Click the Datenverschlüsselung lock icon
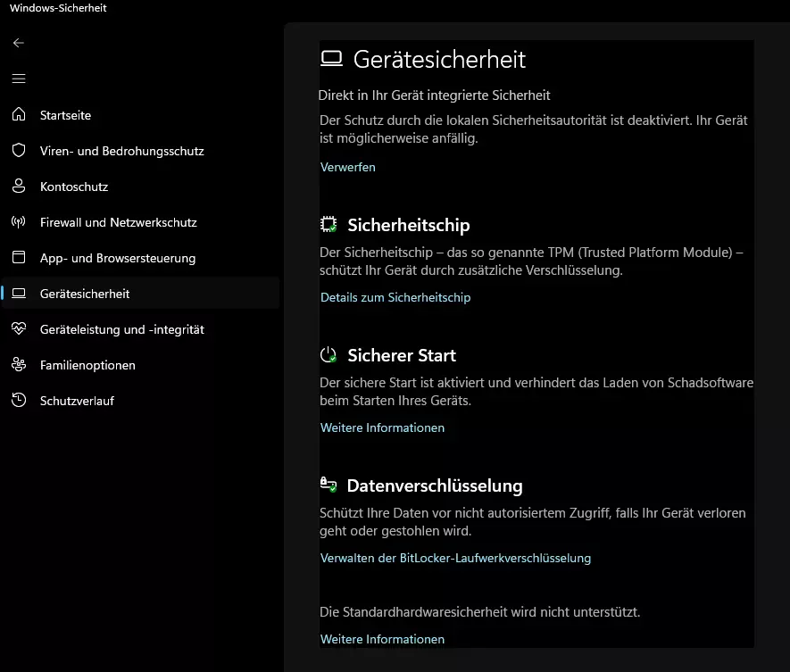This screenshot has width=790, height=672. [x=328, y=485]
